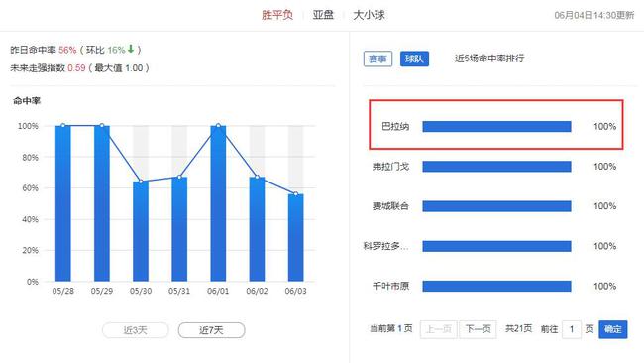This screenshot has width=644, height=363.
Task: Switch to the 胜平负 tab
Action: (277, 15)
